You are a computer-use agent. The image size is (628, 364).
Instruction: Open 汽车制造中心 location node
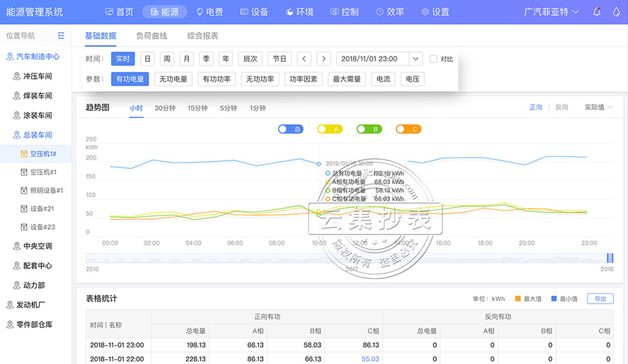[x=36, y=57]
